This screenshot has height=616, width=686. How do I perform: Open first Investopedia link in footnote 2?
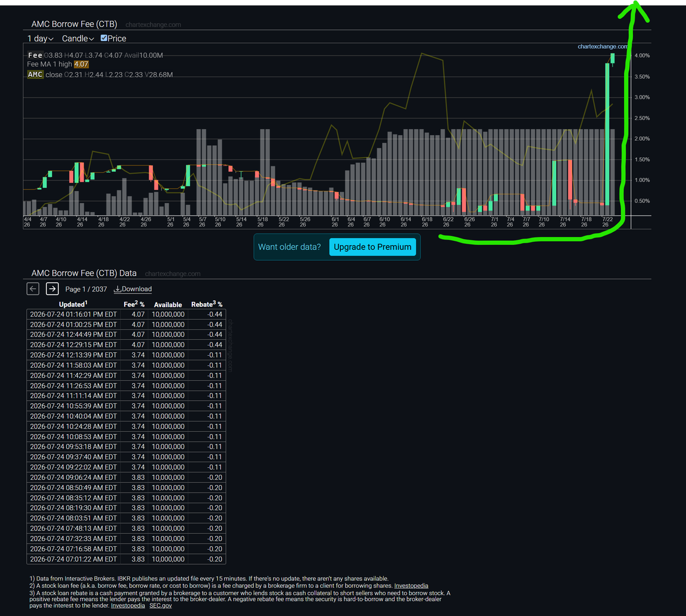pyautogui.click(x=411, y=586)
